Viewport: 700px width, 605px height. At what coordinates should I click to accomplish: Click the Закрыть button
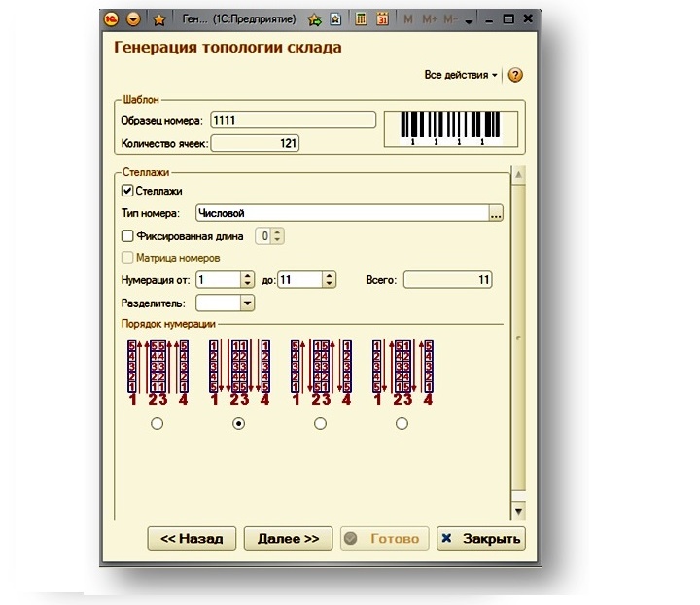[x=481, y=539]
